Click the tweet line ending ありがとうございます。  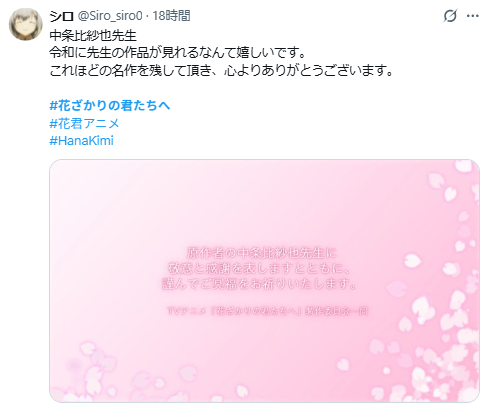222,71
